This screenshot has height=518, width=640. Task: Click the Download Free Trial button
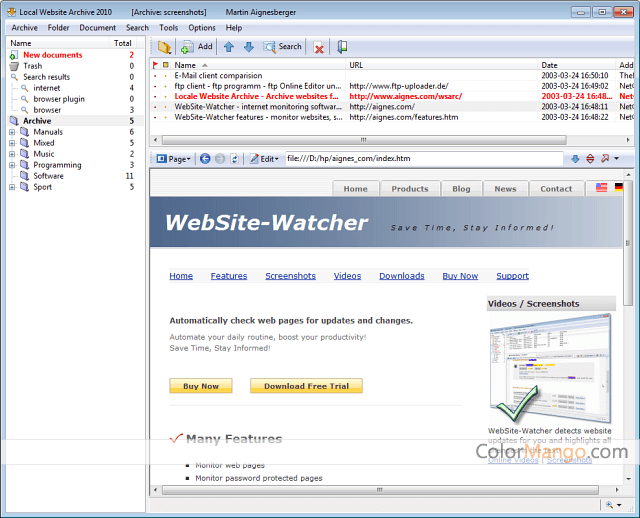pyautogui.click(x=306, y=386)
